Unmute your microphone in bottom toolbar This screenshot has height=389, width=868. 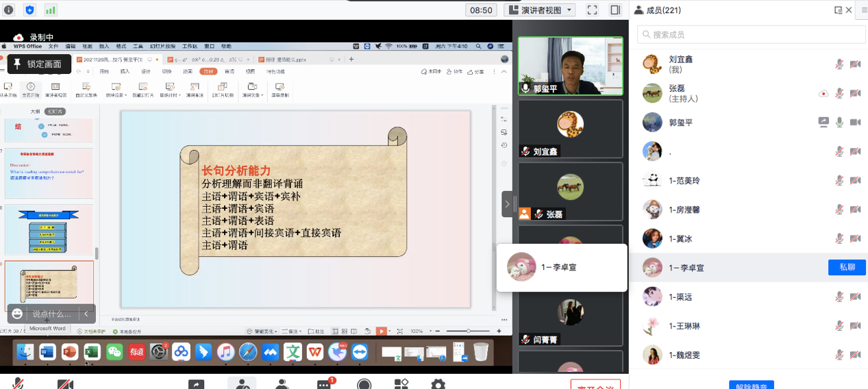pyautogui.click(x=18, y=384)
